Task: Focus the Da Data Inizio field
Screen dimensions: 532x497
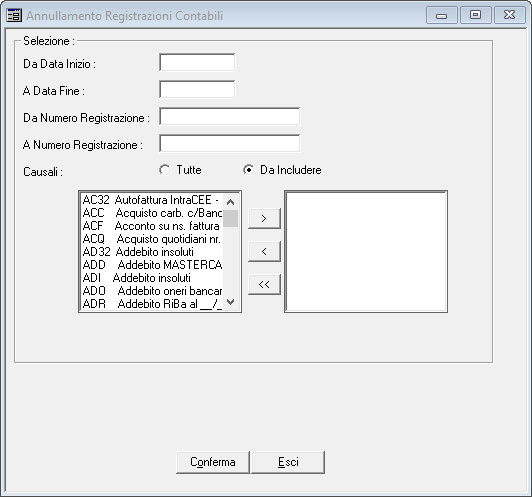Action: point(197,62)
